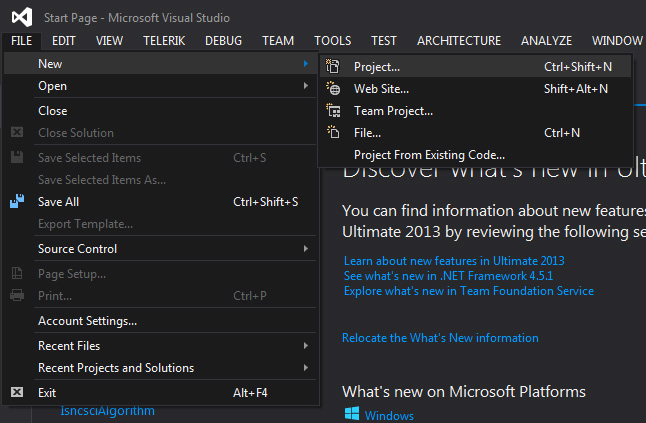Screen dimensions: 646x423
Task: Open the DEBUG menu
Action: (223, 41)
